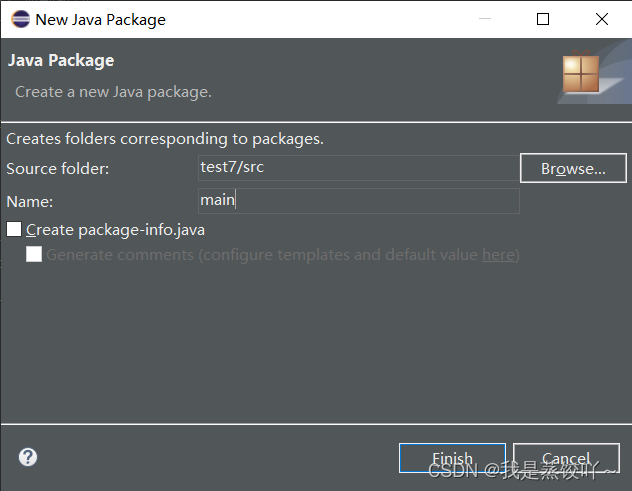This screenshot has height=491, width=632.
Task: Click the 'New Java Package' title bar text
Action: click(100, 19)
